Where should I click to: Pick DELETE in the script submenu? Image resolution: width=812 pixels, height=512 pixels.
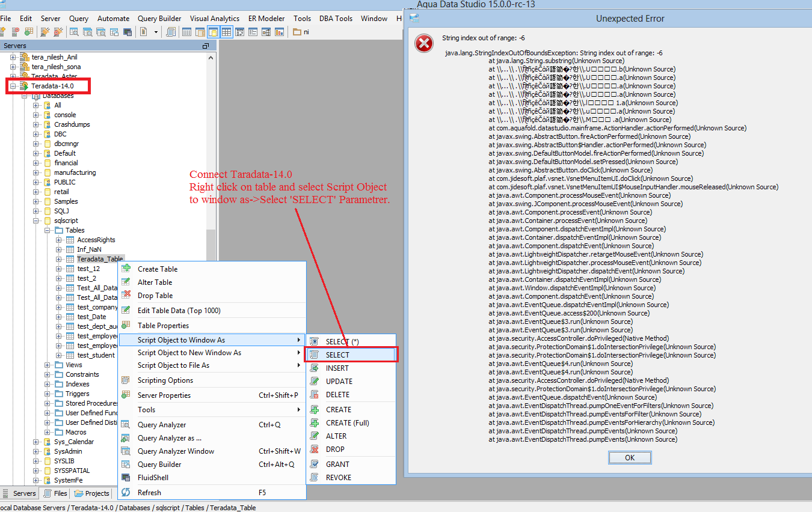click(x=351, y=395)
